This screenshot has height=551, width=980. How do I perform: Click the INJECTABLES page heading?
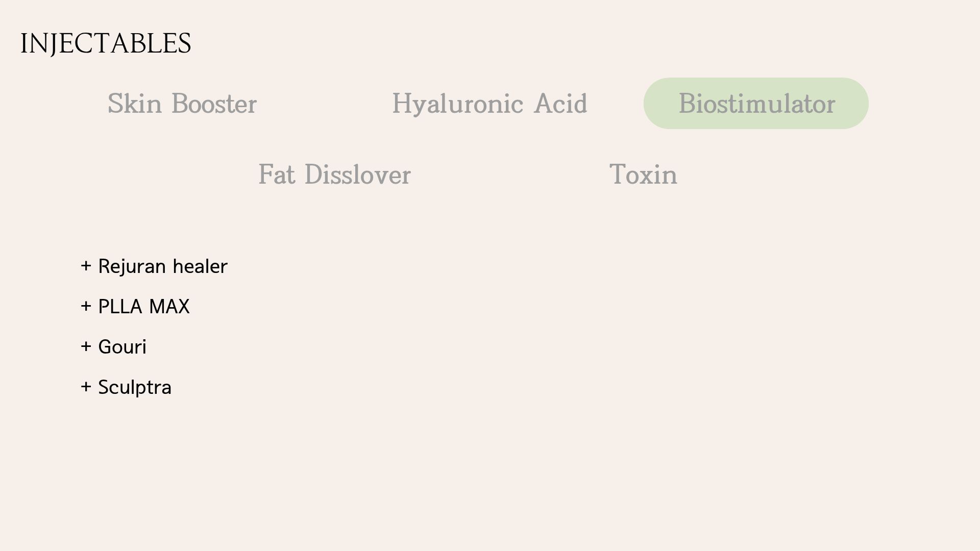click(x=106, y=43)
